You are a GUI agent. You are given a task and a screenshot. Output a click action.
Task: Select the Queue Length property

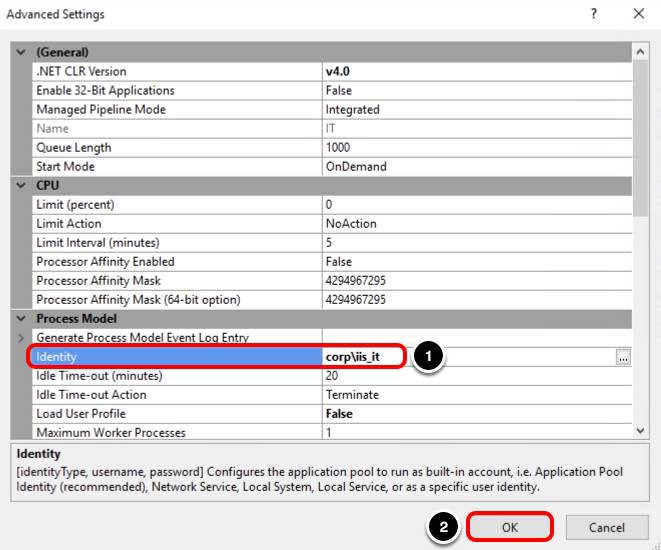click(177, 148)
